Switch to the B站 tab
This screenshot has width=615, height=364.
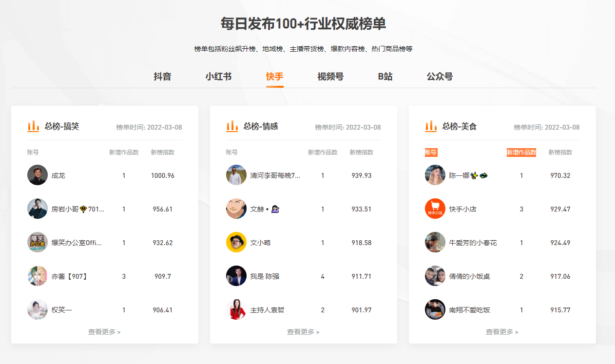tap(385, 77)
